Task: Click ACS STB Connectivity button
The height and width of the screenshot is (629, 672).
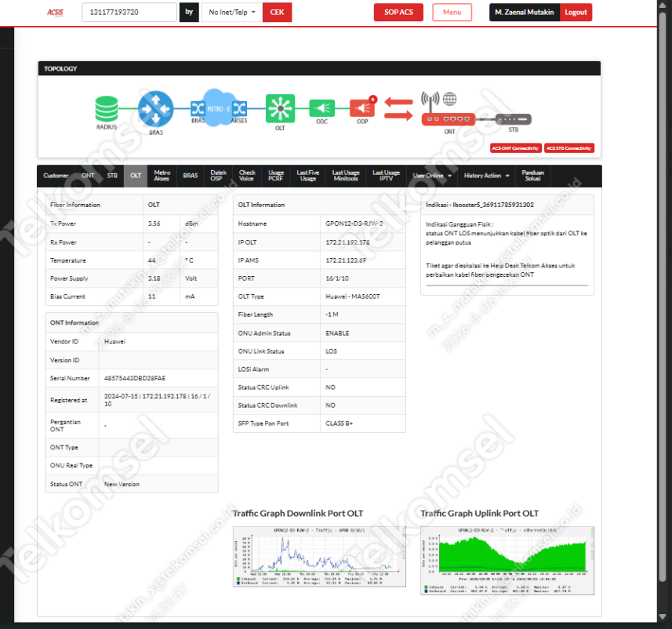Action: coord(569,148)
